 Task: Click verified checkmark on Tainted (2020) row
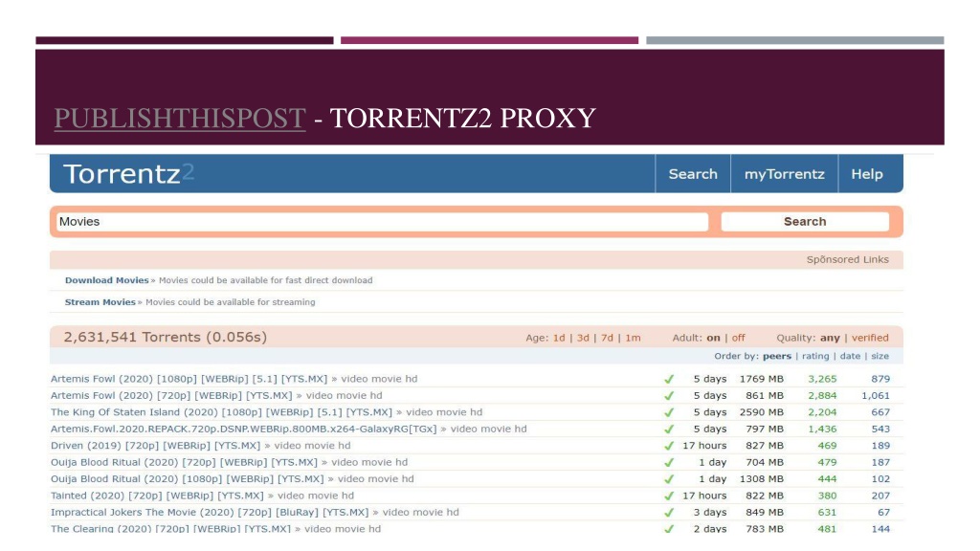point(669,496)
